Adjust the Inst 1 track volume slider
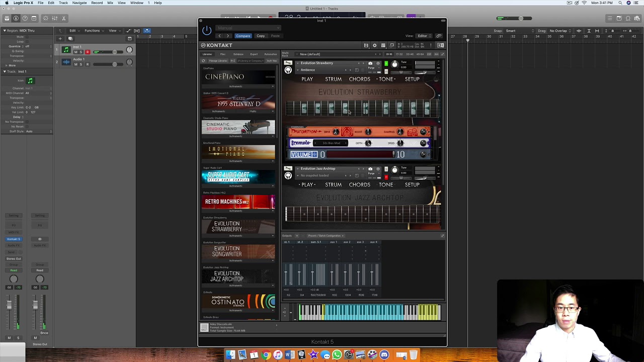 tap(107, 52)
